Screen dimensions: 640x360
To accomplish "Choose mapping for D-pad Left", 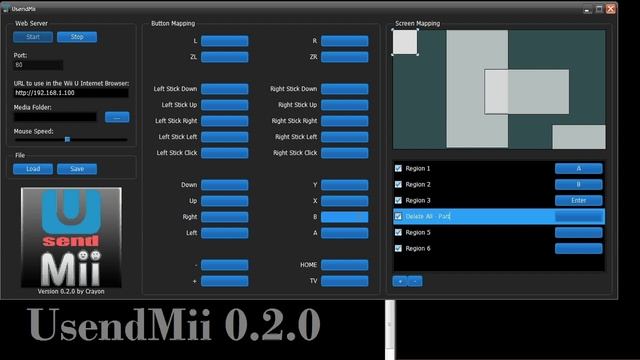I will click(224, 233).
